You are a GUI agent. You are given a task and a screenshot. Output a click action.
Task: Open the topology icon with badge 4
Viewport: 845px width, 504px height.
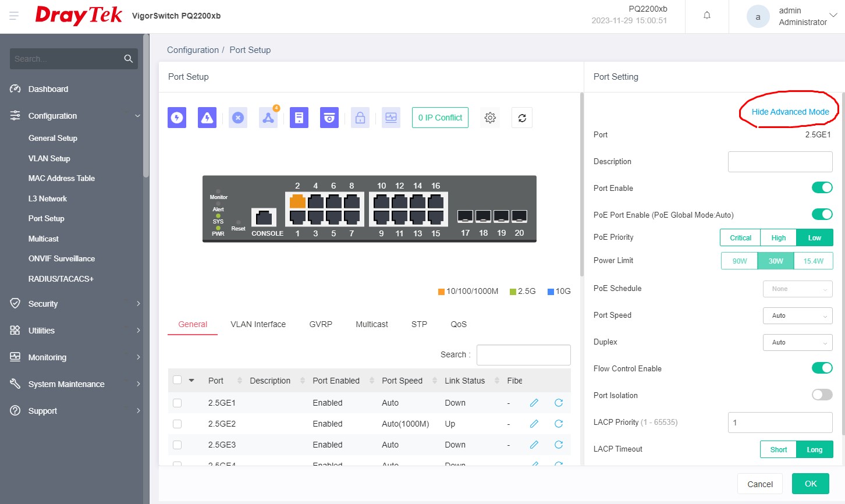[x=268, y=118]
